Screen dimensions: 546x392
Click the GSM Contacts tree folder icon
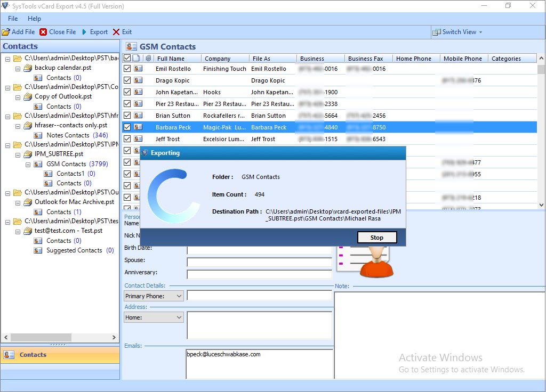38,164
